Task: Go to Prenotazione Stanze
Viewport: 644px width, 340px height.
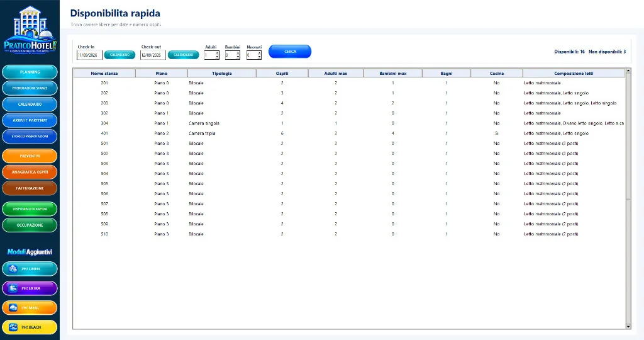Action: coord(30,88)
